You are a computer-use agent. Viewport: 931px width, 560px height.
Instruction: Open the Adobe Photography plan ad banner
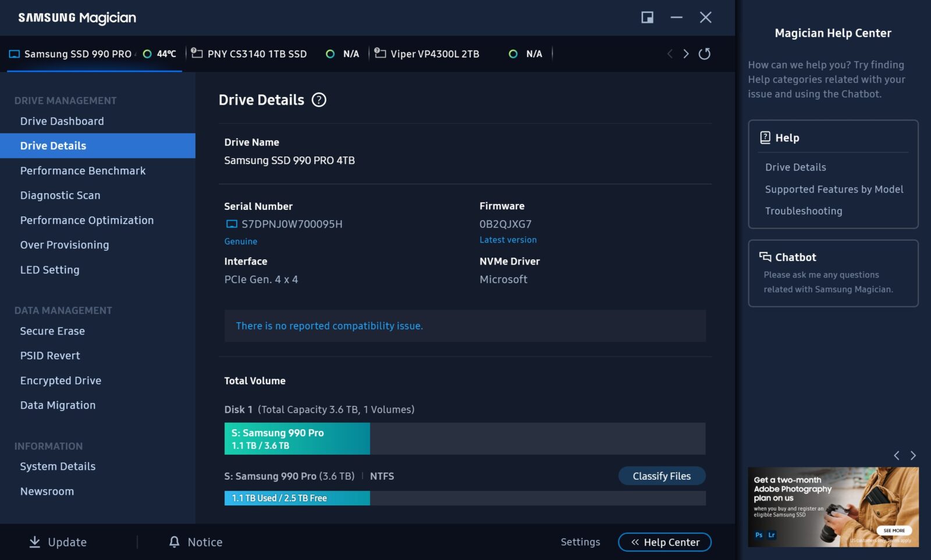[833, 507]
